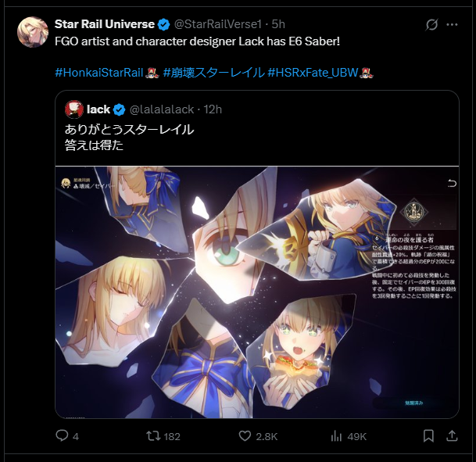Open the @StarRailVerse1 handle link
Image resolution: width=476 pixels, height=462 pixels.
(x=217, y=24)
